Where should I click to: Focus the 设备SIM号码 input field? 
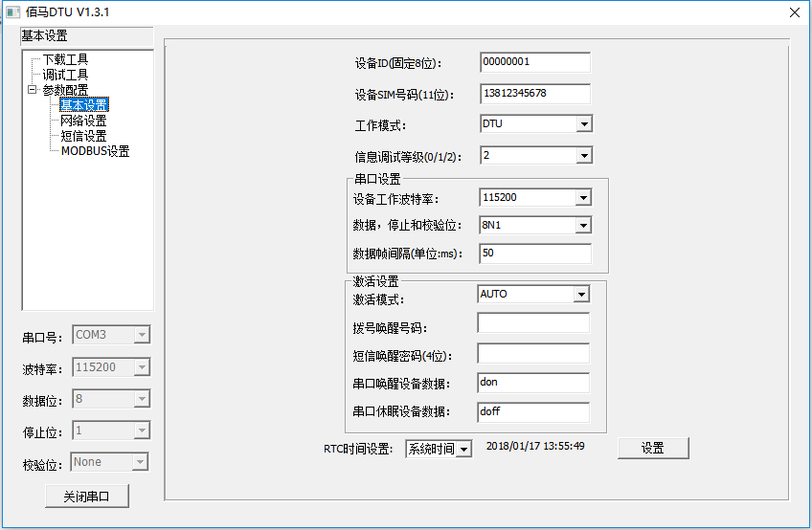(534, 94)
